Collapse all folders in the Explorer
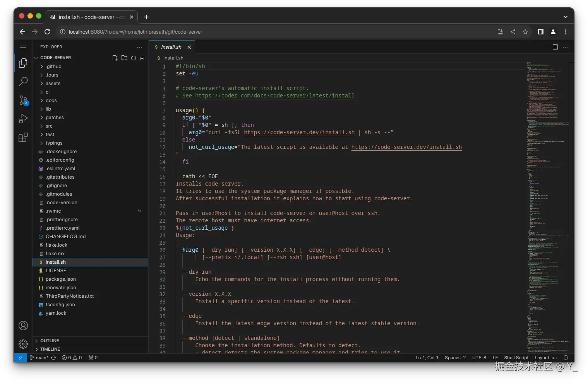Viewport: 588px width, 382px height. (143, 58)
